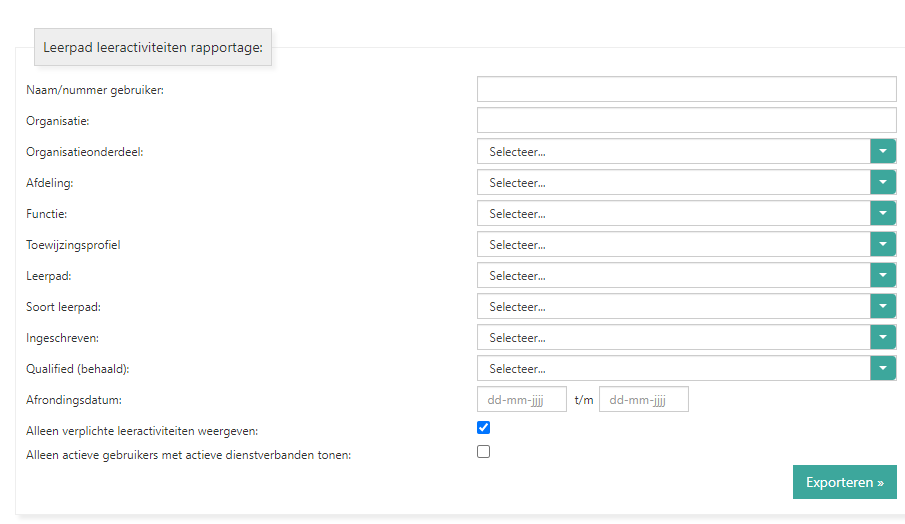Click the Leerpad leeractiviteiten rapportage header
The height and width of the screenshot is (524, 905).
153,47
